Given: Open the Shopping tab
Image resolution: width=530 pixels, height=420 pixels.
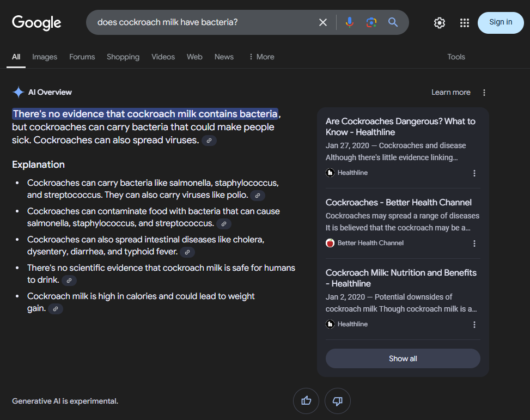Looking at the screenshot, I should 123,57.
